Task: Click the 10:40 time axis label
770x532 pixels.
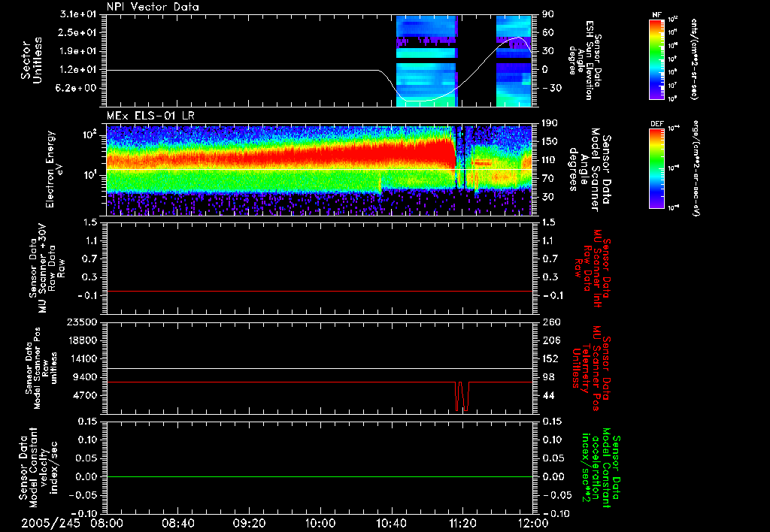Action: pyautogui.click(x=391, y=521)
